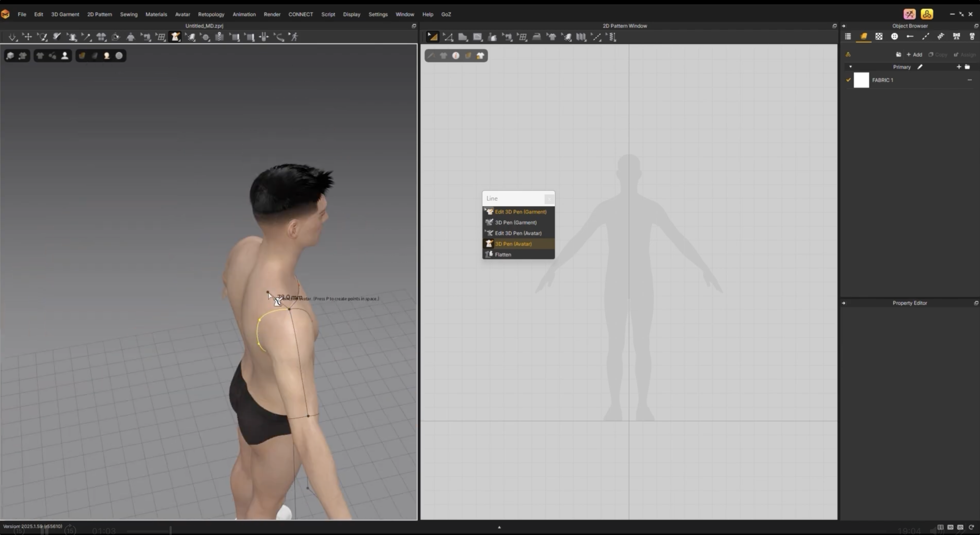Switch to the Button tab in Object Browser
The image size is (980, 535).
click(x=895, y=36)
